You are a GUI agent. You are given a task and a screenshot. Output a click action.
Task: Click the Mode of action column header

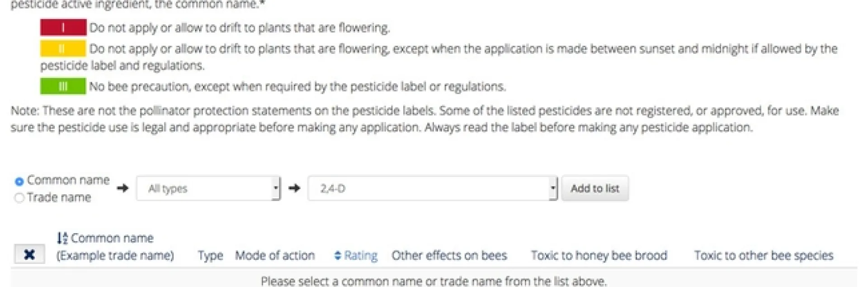point(275,255)
